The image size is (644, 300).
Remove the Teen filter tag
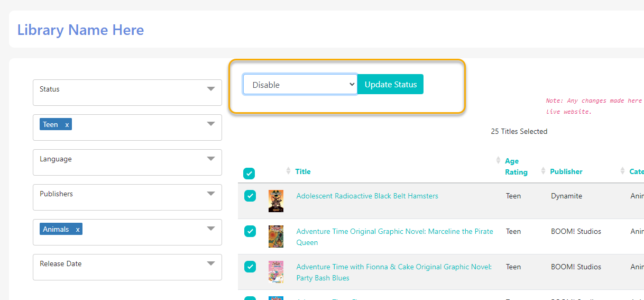(67, 125)
